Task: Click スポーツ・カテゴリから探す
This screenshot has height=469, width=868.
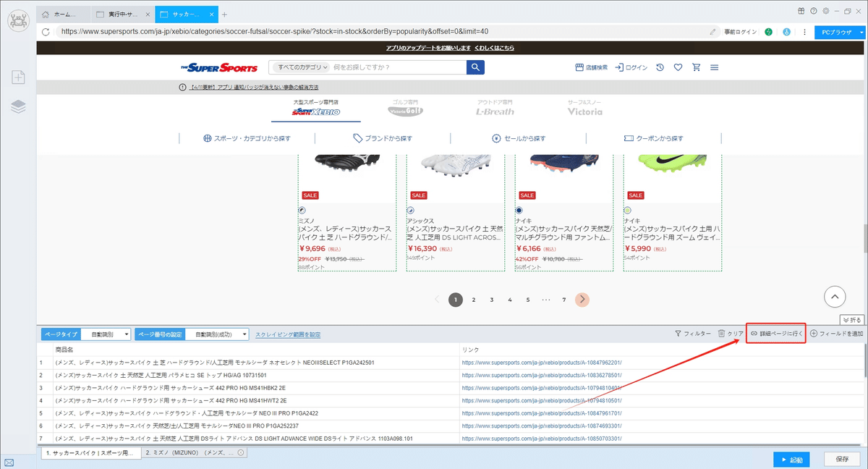Action: (x=247, y=138)
